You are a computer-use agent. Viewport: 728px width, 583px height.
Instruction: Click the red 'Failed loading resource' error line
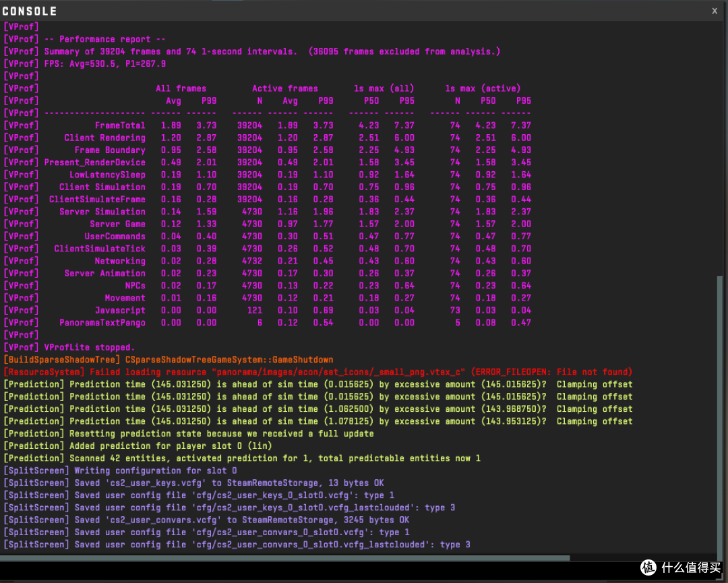318,372
